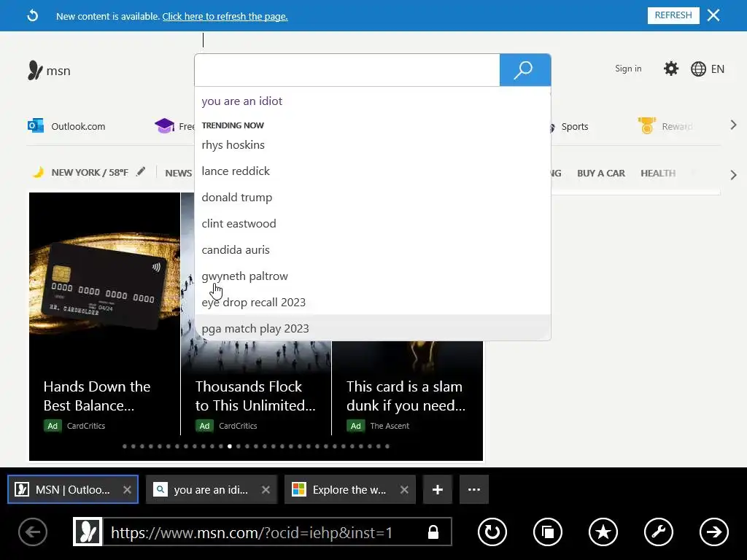Click the CardCritics Ad badge on first card

(53, 426)
